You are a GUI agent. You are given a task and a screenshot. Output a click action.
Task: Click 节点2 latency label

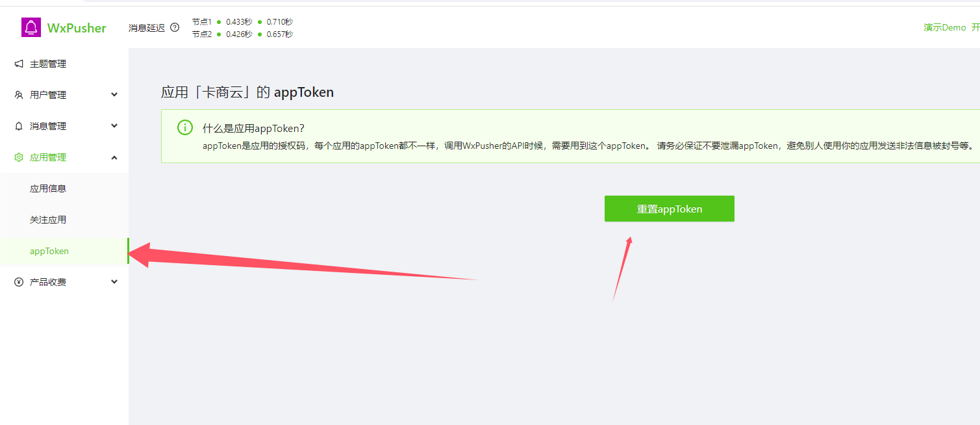[202, 34]
